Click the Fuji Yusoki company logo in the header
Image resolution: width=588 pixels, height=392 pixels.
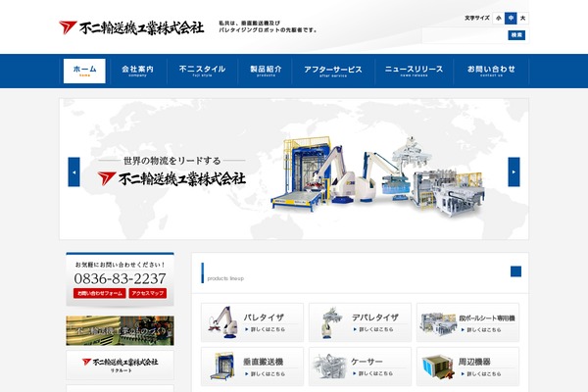[x=131, y=27]
